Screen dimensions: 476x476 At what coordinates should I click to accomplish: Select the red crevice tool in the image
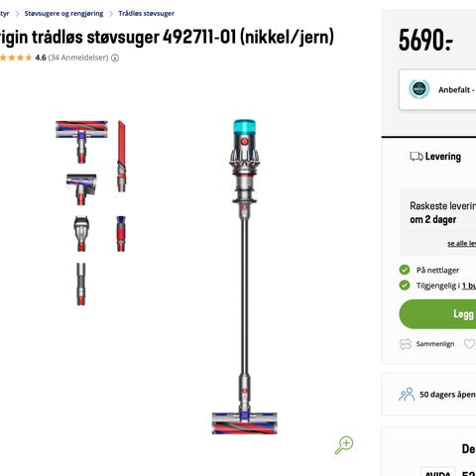pos(122,156)
